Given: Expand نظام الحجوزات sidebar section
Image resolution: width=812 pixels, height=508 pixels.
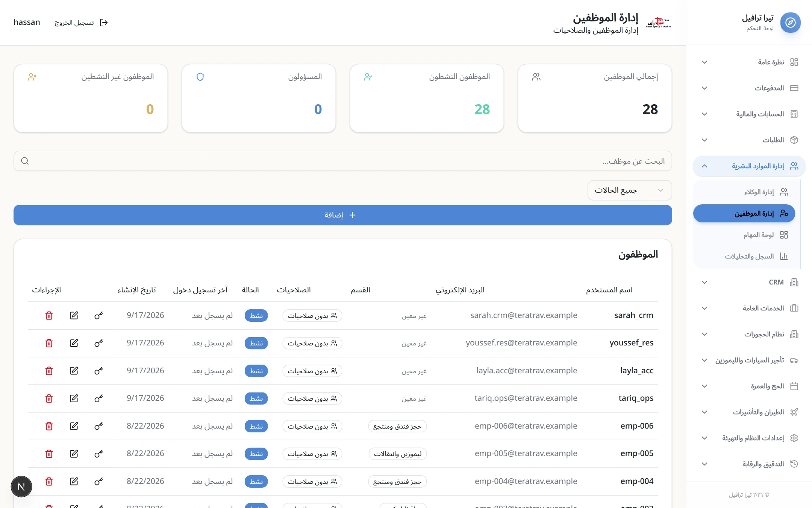Looking at the screenshot, I should point(749,334).
